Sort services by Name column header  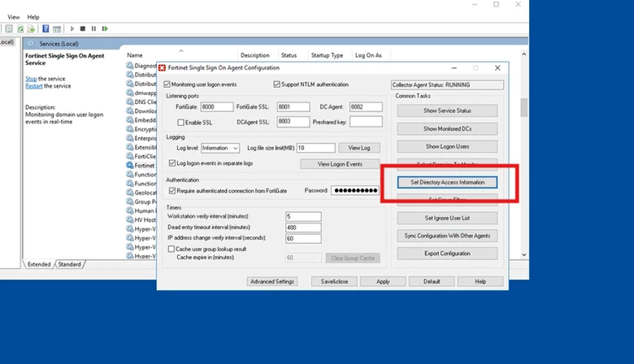click(x=135, y=55)
